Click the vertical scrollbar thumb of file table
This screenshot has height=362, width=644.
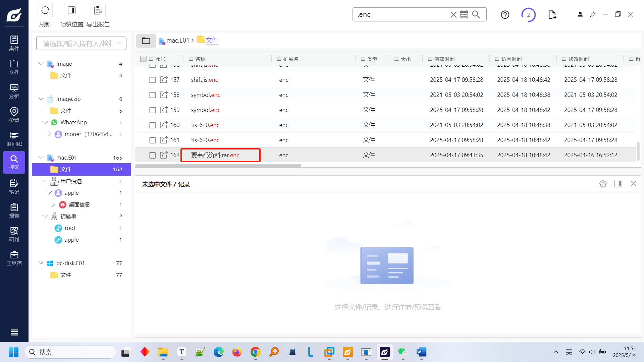coord(638,152)
